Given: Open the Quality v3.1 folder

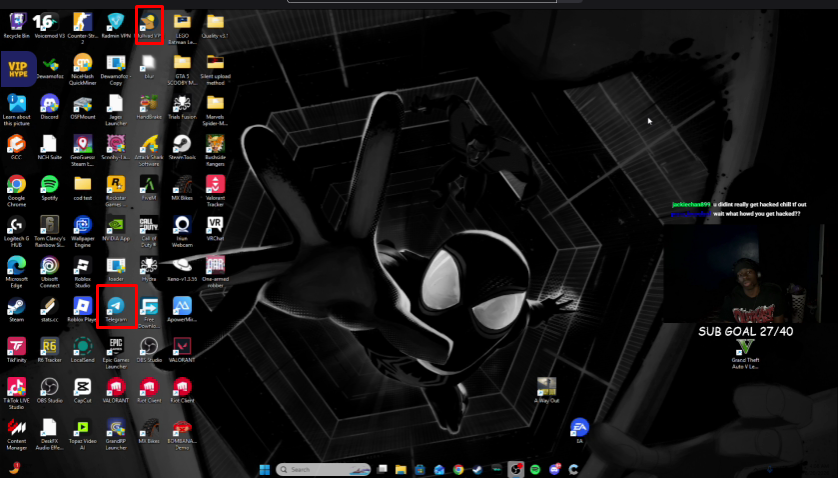Looking at the screenshot, I should tap(215, 25).
